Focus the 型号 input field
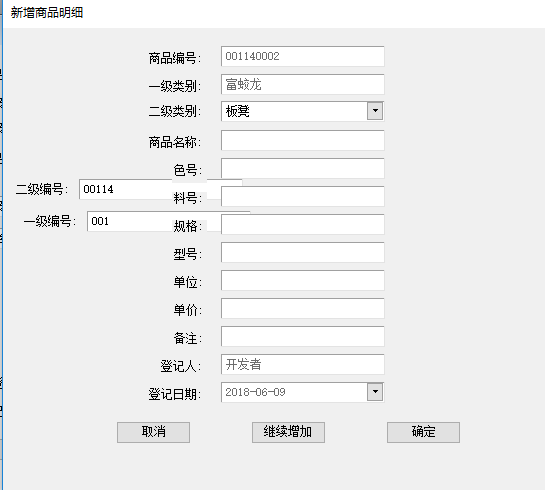This screenshot has height=490, width=545. coord(302,252)
